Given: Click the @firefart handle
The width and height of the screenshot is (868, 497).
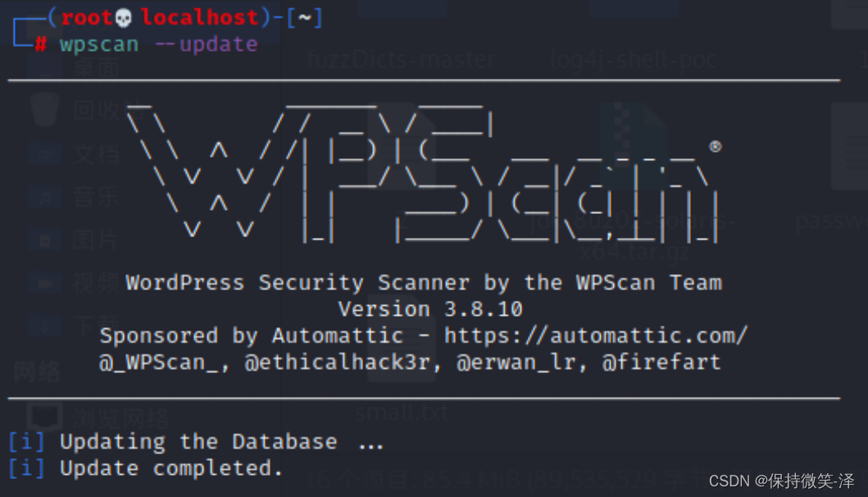Looking at the screenshot, I should pos(661,362).
